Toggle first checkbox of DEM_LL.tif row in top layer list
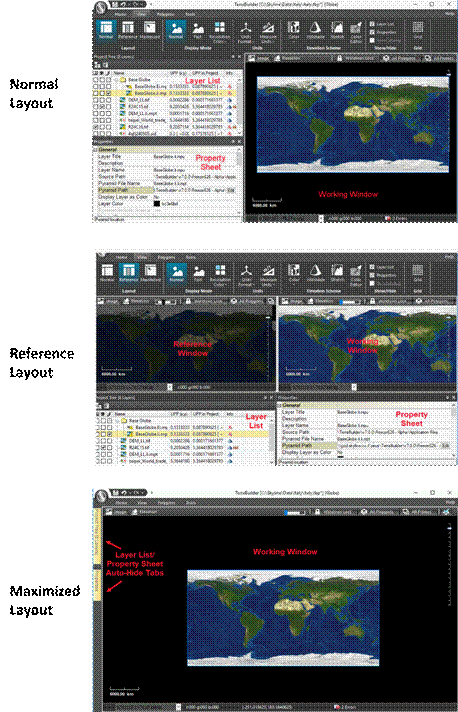458x712 pixels. point(96,99)
